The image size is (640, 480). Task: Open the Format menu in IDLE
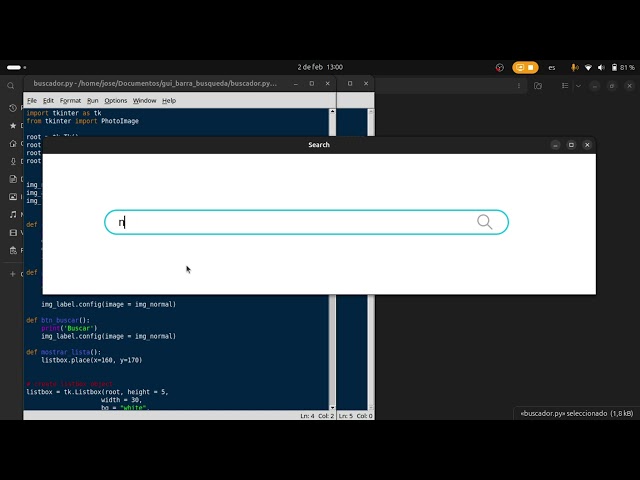[x=70, y=100]
